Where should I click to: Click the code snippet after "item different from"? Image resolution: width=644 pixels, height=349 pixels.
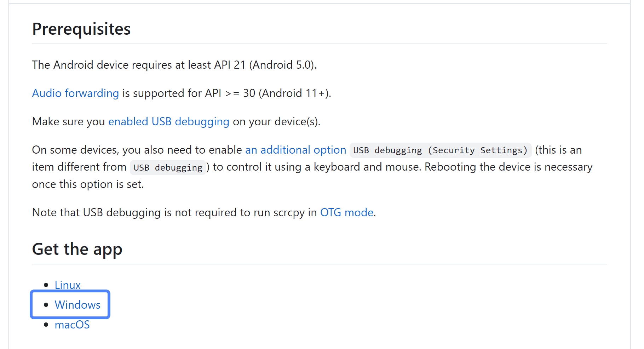tap(168, 167)
